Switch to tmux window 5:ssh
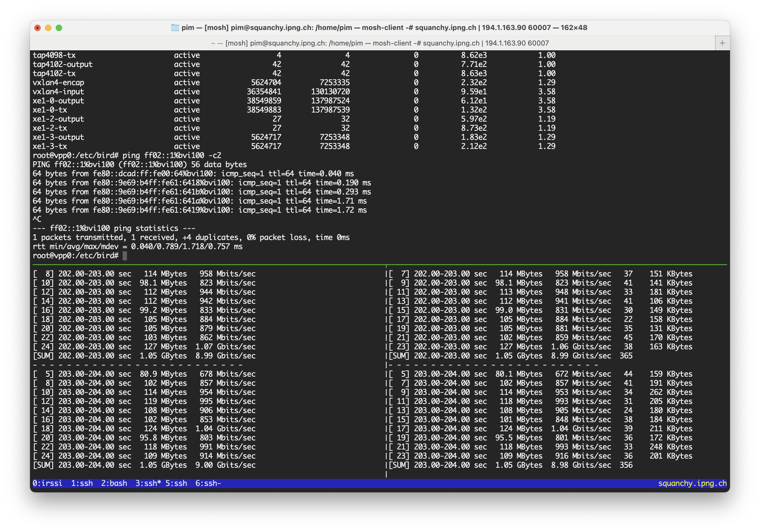 point(176,483)
